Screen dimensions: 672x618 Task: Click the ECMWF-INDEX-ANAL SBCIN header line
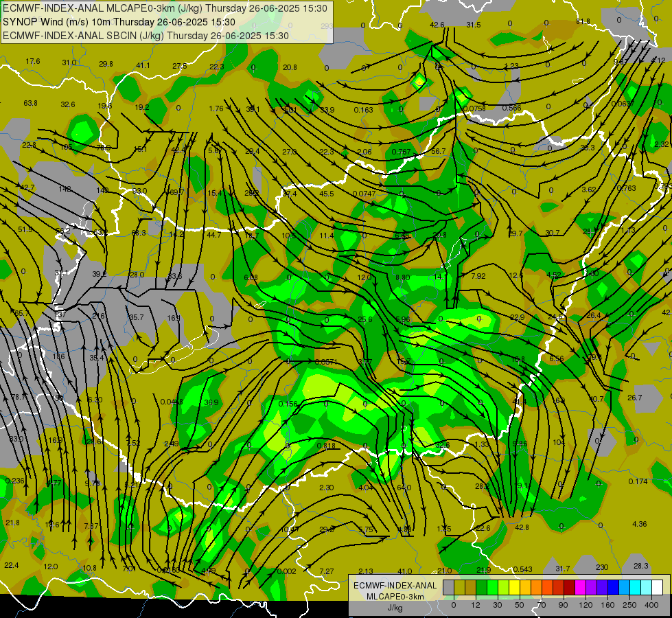click(x=146, y=36)
